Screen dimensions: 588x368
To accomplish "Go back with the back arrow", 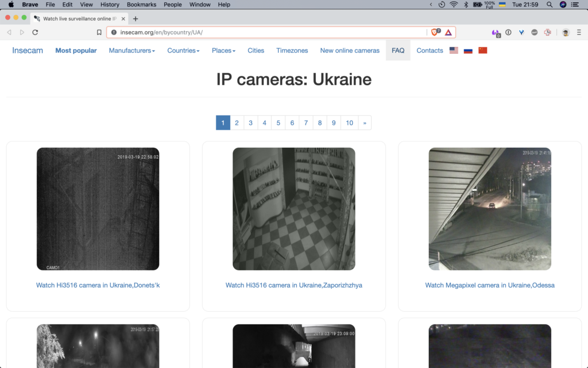I will pyautogui.click(x=9, y=32).
